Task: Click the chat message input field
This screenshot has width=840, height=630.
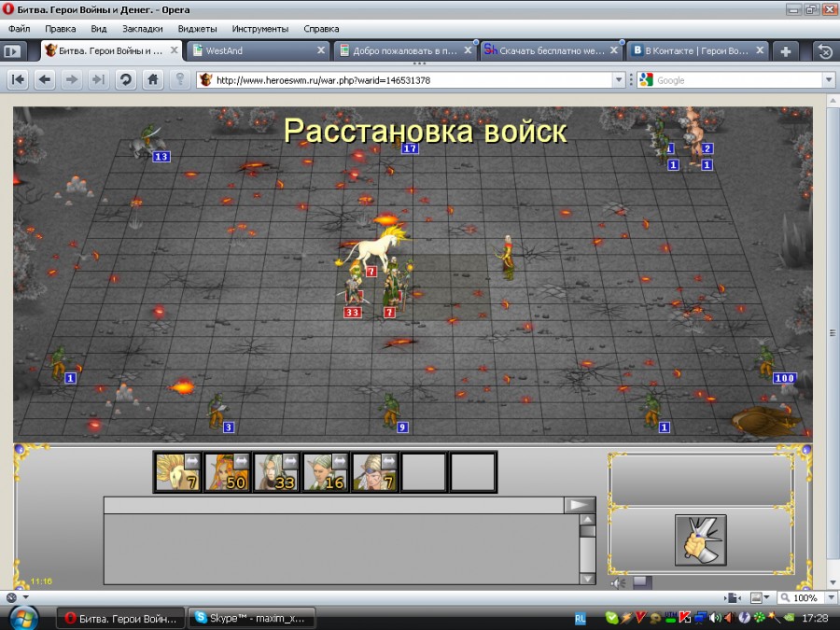Action: pos(334,505)
